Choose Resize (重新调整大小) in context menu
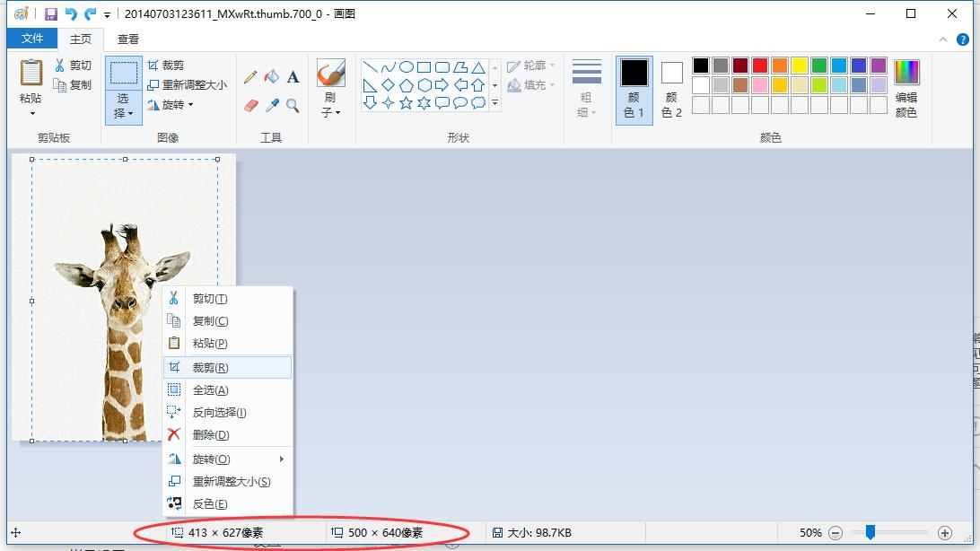 coord(228,482)
